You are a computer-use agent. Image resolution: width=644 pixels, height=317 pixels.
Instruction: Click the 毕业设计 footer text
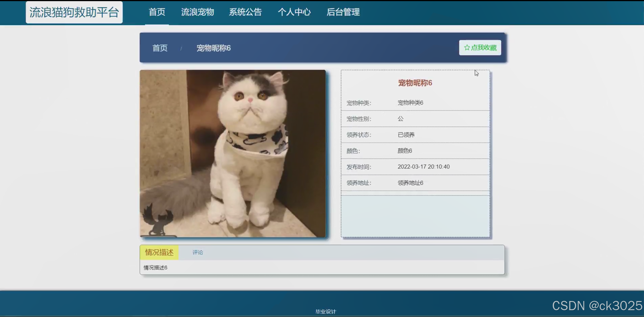coord(326,311)
